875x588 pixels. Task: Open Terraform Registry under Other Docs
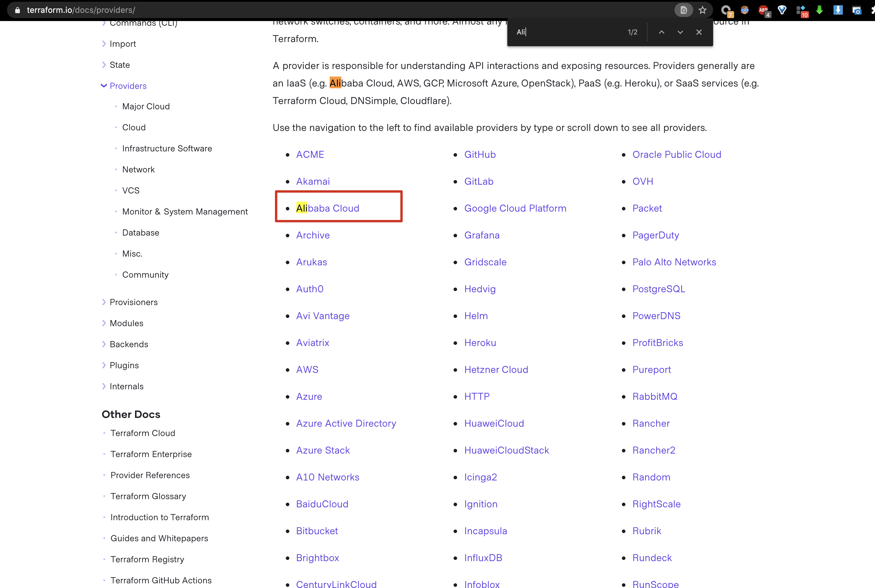(147, 559)
